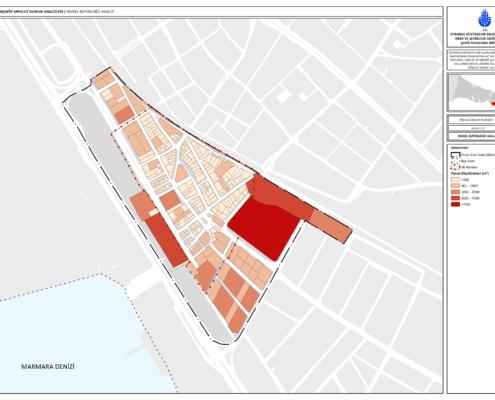
Task: Click the lightest parcel size legend swatch
Action: (x=455, y=179)
